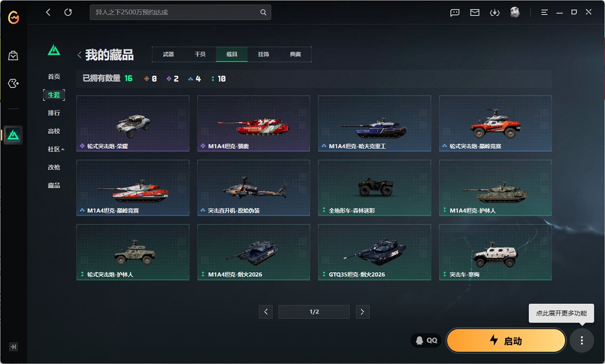Select the Delta Force game icon in sidebar
Screen dimensions: 605x364
pos(13,135)
